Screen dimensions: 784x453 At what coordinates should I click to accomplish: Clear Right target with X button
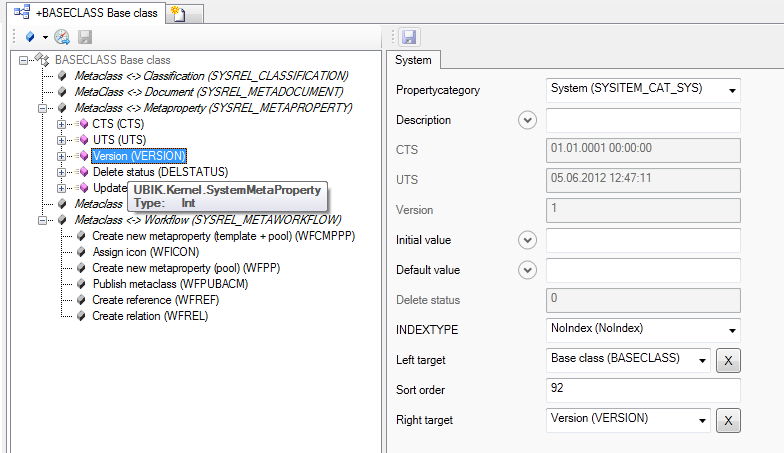click(728, 420)
